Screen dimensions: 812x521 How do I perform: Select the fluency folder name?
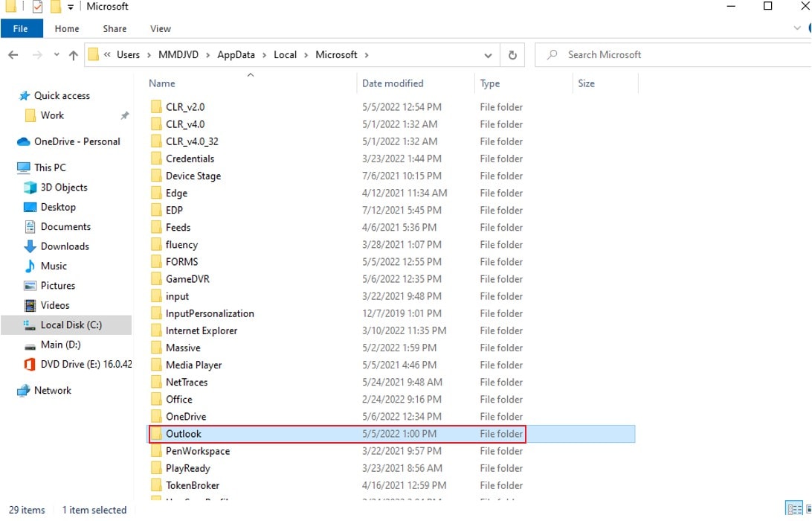coord(181,245)
